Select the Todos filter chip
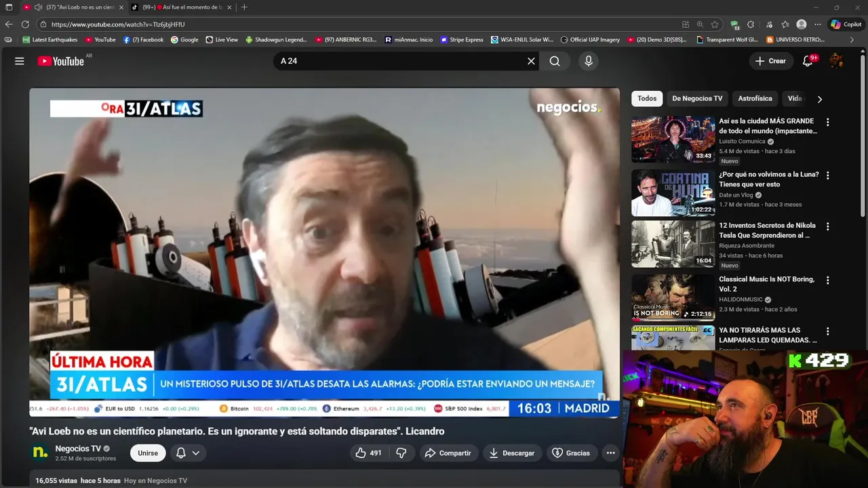Image resolution: width=868 pixels, height=488 pixels. 647,98
